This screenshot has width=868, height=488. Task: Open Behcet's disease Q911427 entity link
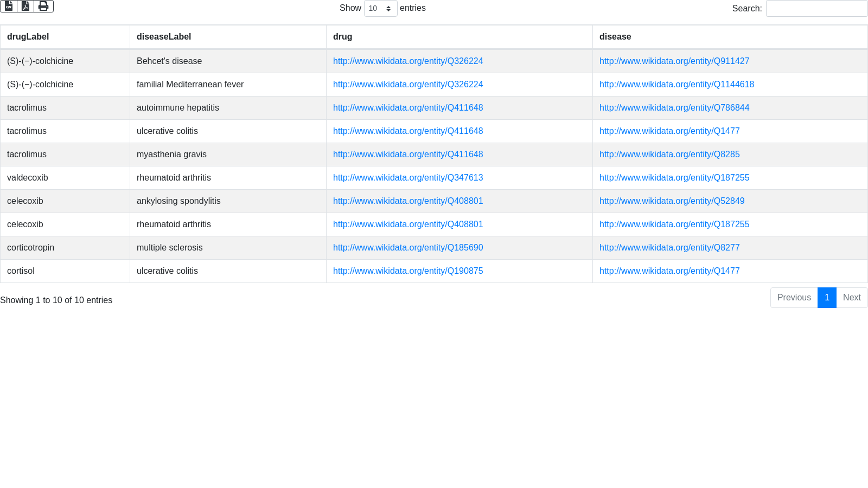pyautogui.click(x=674, y=61)
